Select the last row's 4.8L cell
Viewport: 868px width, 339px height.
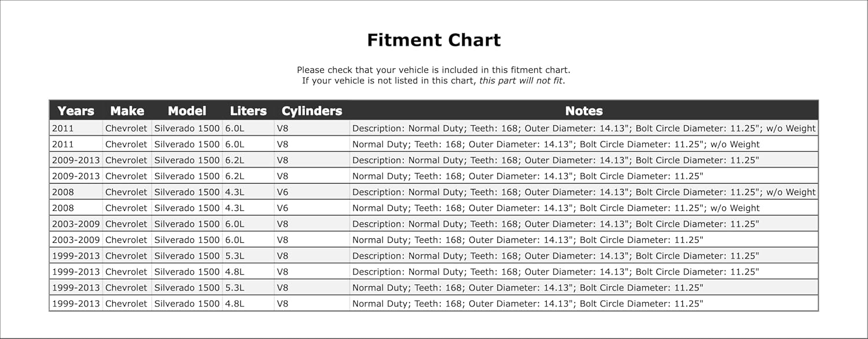[x=248, y=304]
